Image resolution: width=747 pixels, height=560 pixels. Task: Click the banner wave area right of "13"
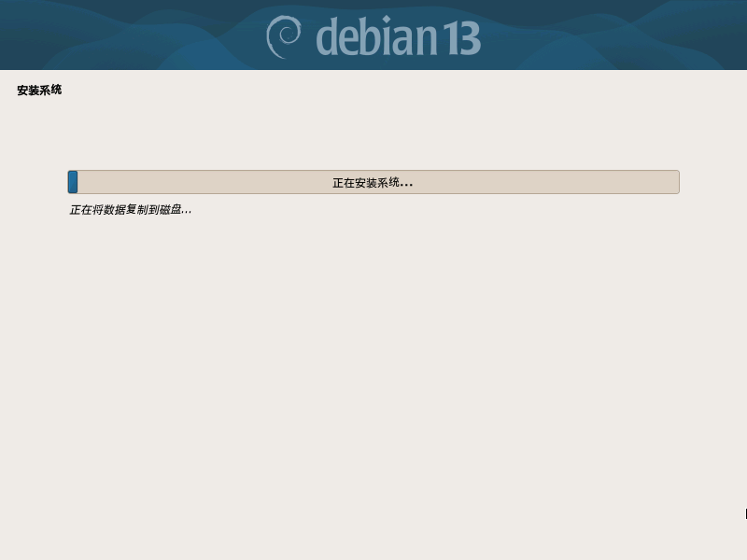tap(614, 35)
